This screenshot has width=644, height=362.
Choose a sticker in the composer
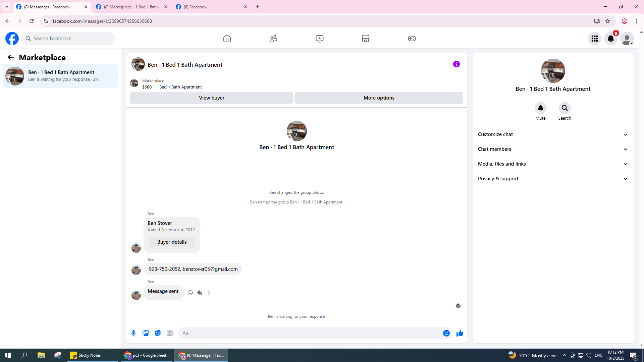pyautogui.click(x=158, y=333)
